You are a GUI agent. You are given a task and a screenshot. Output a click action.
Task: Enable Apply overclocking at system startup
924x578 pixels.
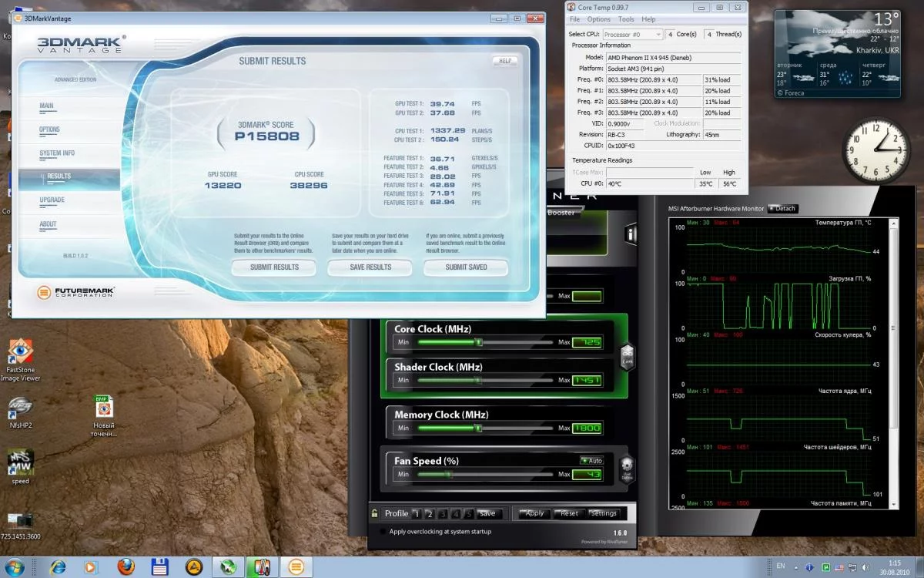383,532
